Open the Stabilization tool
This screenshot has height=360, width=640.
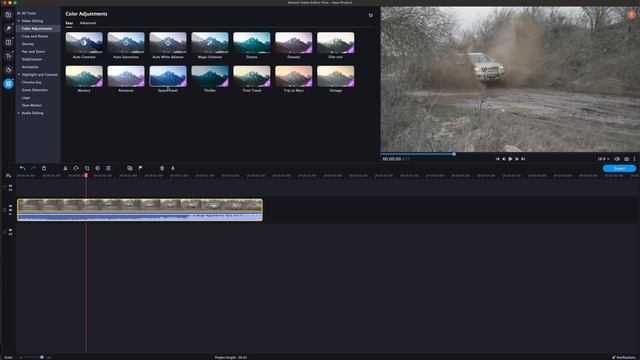pos(32,59)
